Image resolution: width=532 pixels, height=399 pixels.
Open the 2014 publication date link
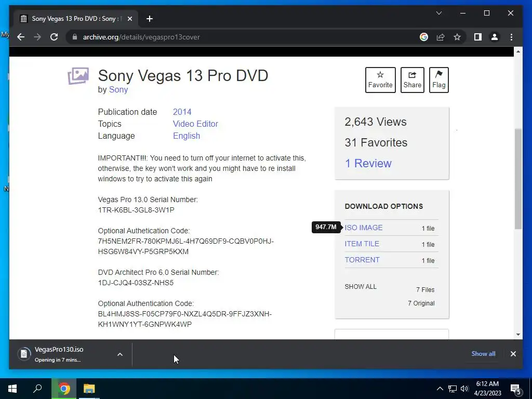tap(182, 112)
